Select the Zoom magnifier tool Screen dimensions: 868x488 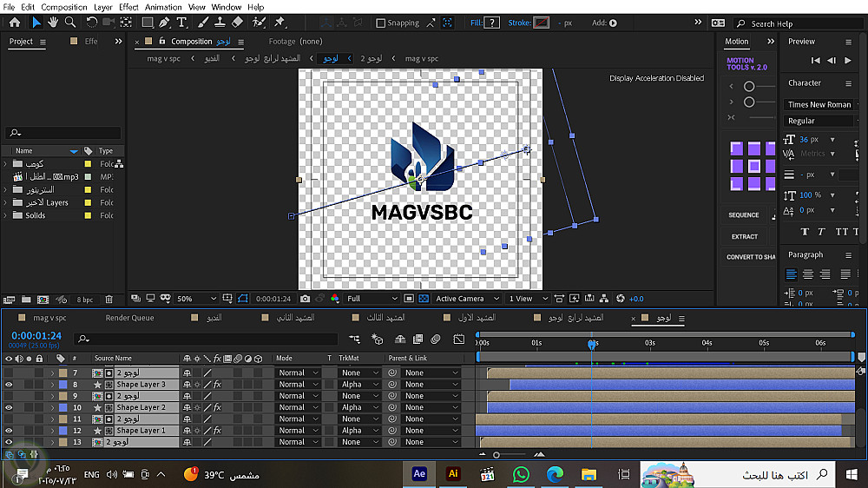pyautogui.click(x=70, y=23)
